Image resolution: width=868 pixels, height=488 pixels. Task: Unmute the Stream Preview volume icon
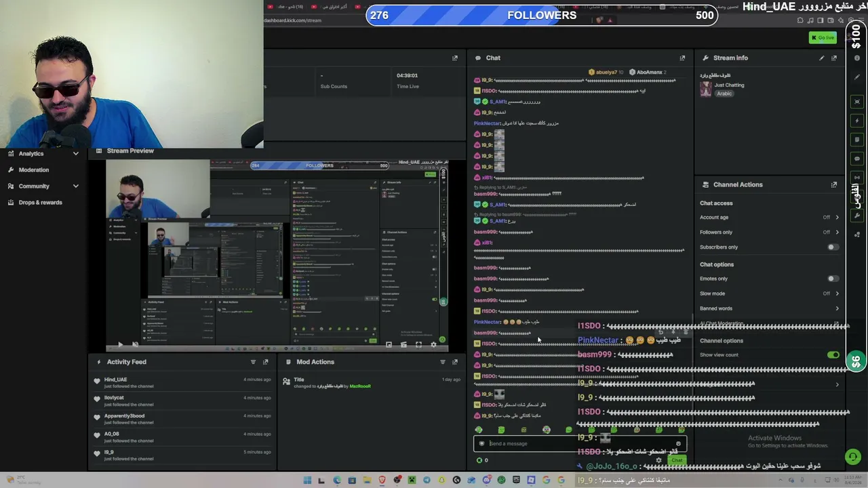pyautogui.click(x=136, y=344)
